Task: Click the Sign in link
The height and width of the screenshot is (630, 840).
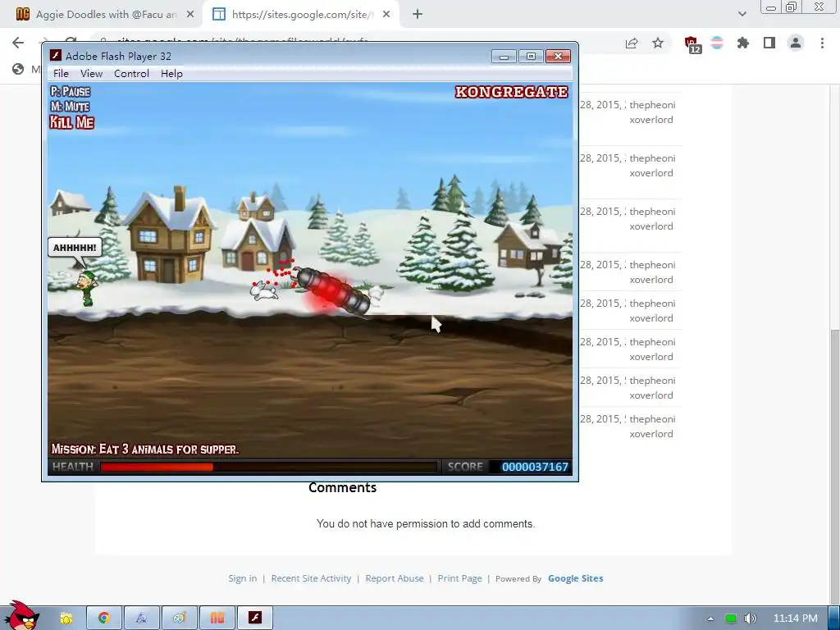Action: (243, 578)
